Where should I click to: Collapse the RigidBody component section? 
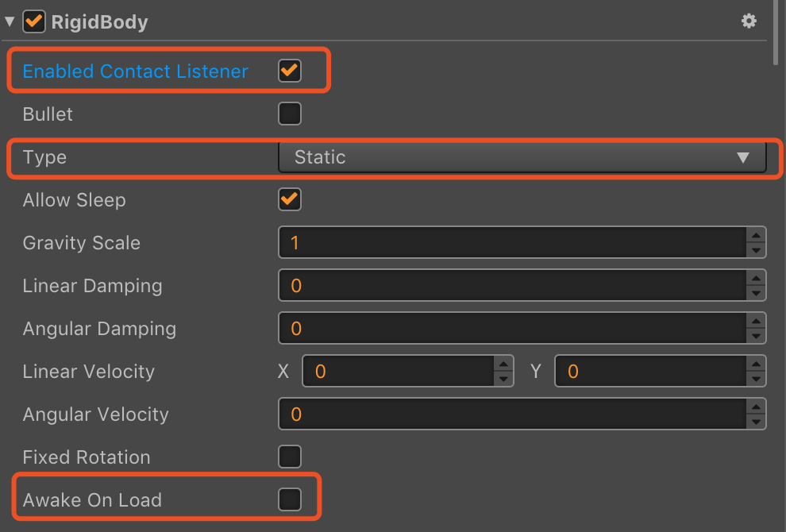(x=10, y=21)
